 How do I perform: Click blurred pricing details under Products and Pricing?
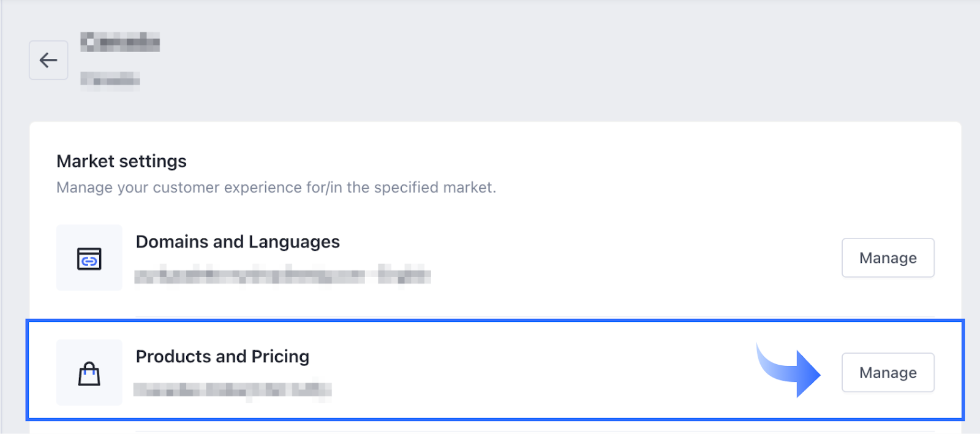pos(233,390)
